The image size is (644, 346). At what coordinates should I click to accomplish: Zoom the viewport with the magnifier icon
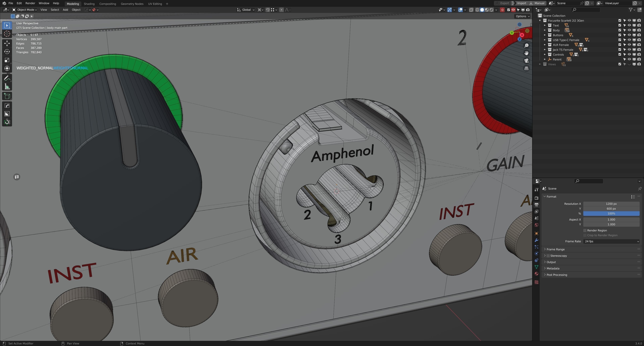pos(526,46)
